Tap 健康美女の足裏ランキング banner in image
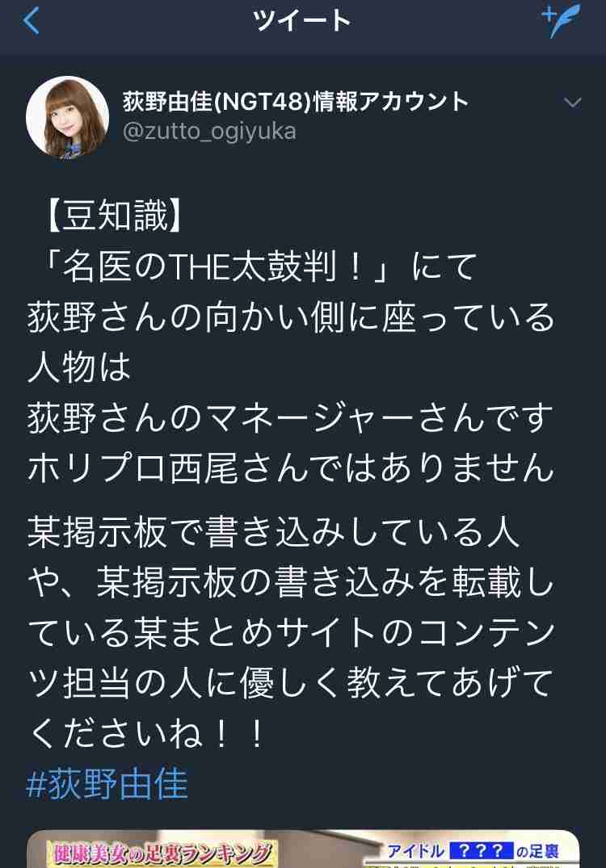606x868 pixels. [x=161, y=853]
